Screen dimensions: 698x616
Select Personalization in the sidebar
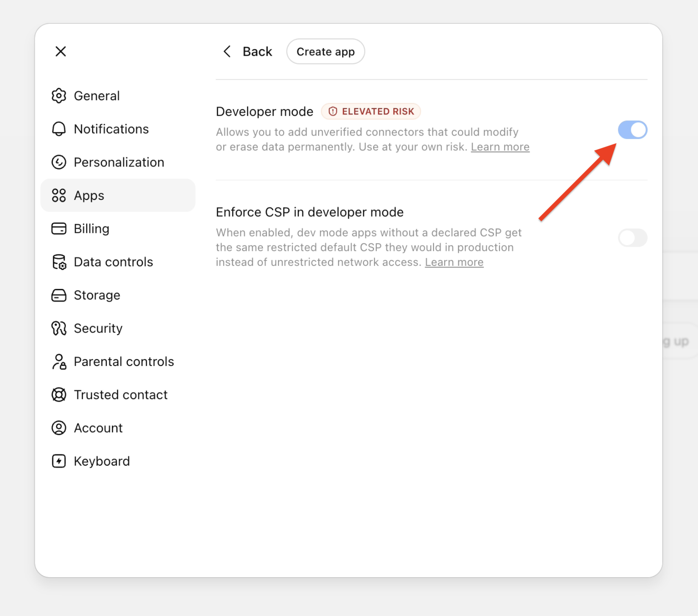[118, 162]
